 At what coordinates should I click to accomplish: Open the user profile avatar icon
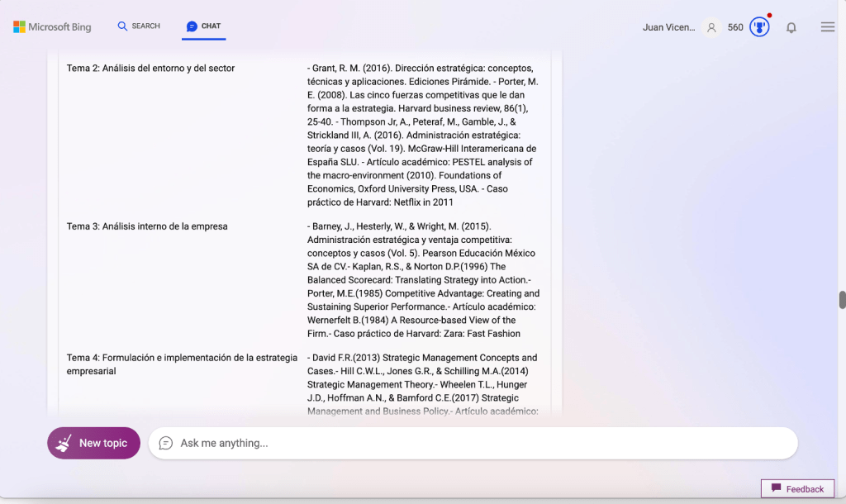coord(711,27)
